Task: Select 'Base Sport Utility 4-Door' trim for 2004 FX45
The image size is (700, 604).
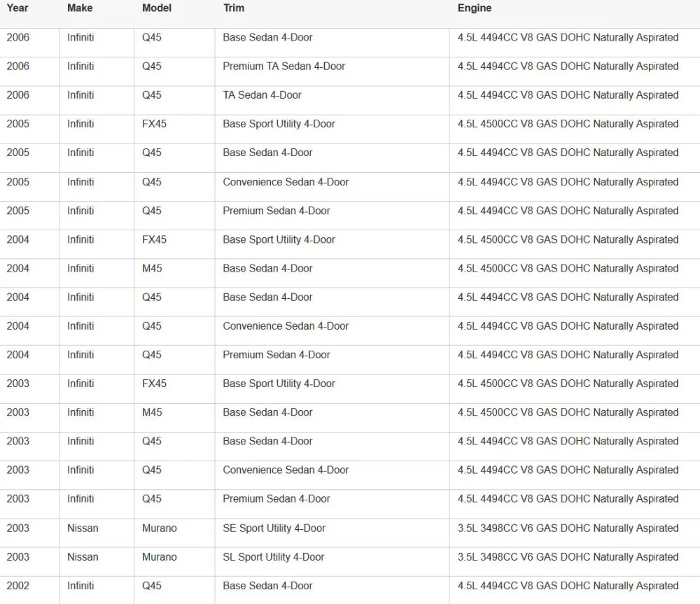Action: pos(279,239)
